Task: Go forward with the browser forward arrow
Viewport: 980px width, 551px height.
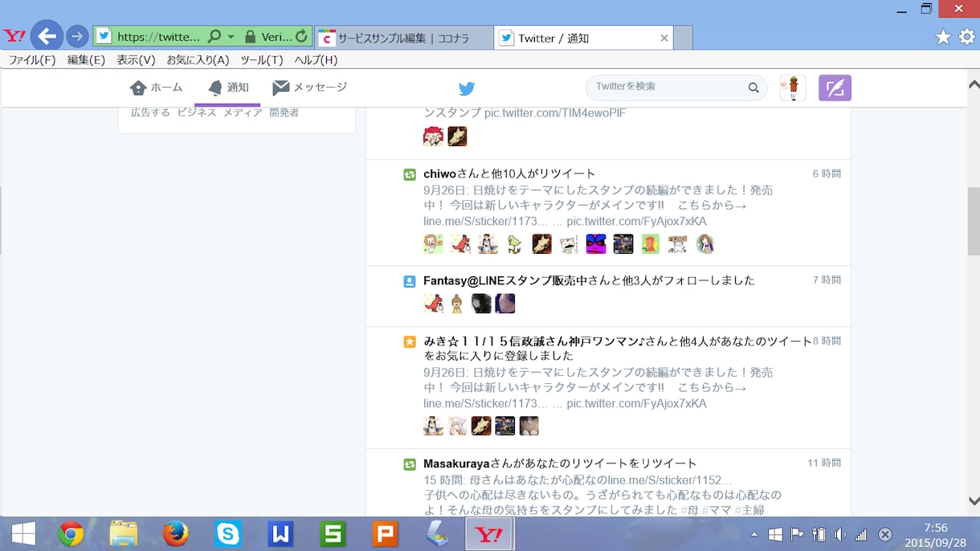Action: (x=77, y=36)
